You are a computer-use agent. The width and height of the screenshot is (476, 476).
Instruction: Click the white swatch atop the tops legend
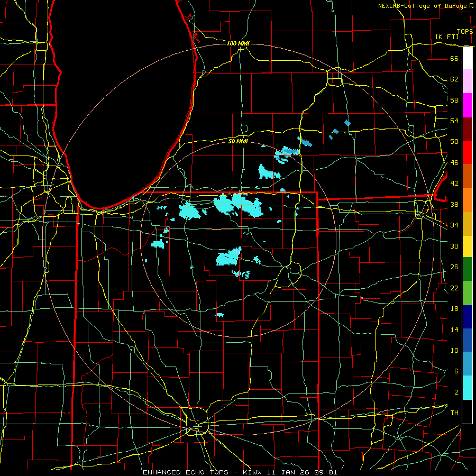[467, 58]
